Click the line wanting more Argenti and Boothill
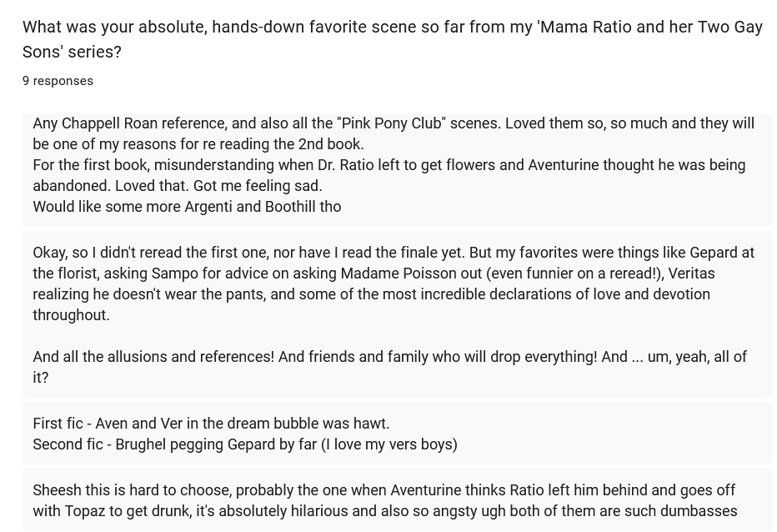 pos(187,207)
